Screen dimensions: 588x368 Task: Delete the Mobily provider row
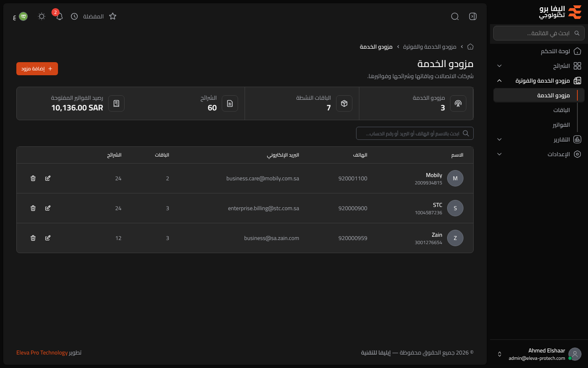click(33, 178)
